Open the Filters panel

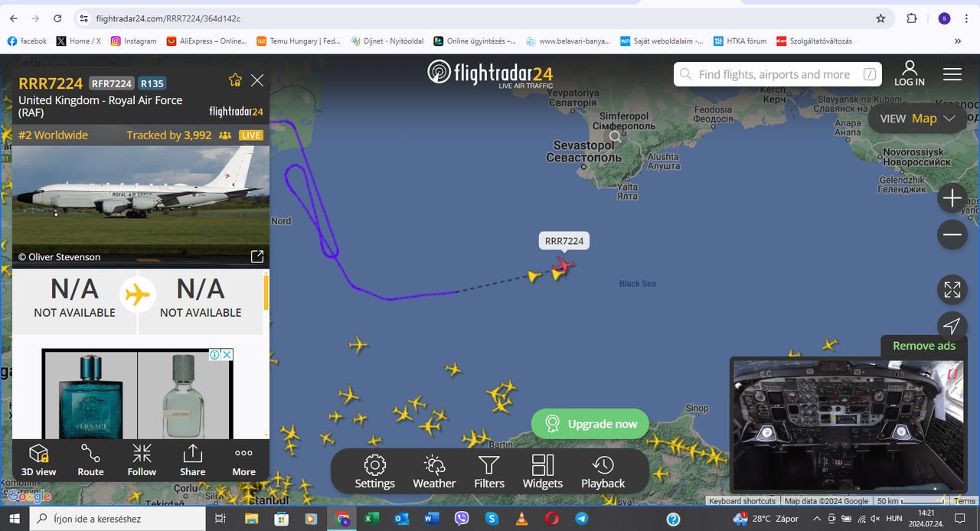(x=489, y=471)
